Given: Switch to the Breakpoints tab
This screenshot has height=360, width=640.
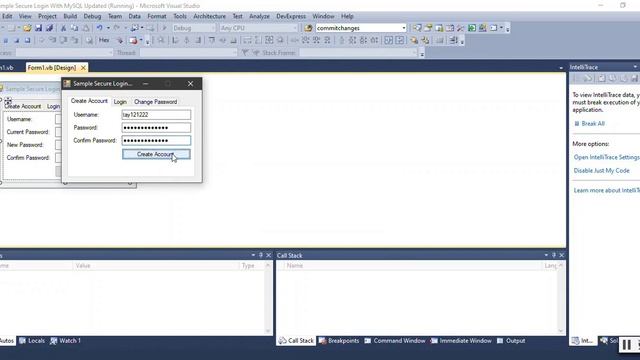Looking at the screenshot, I should pyautogui.click(x=339, y=340).
